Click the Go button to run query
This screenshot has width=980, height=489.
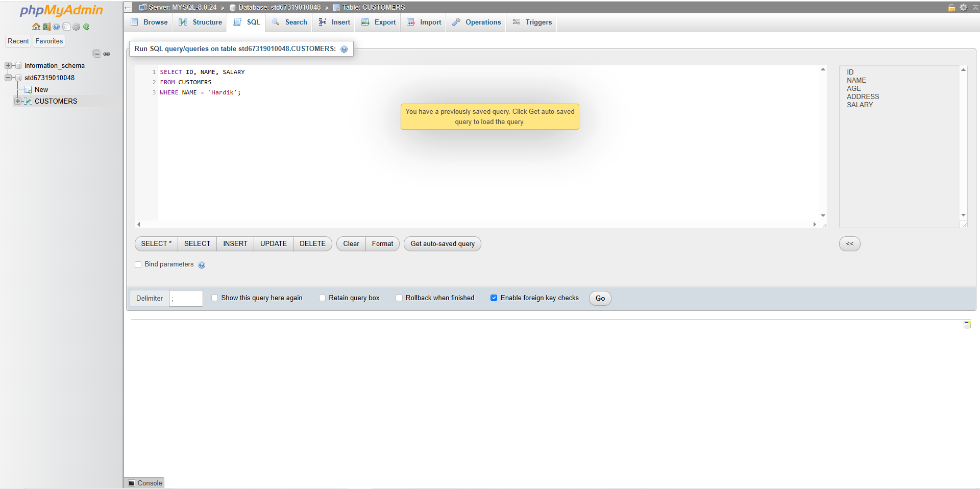tap(600, 298)
